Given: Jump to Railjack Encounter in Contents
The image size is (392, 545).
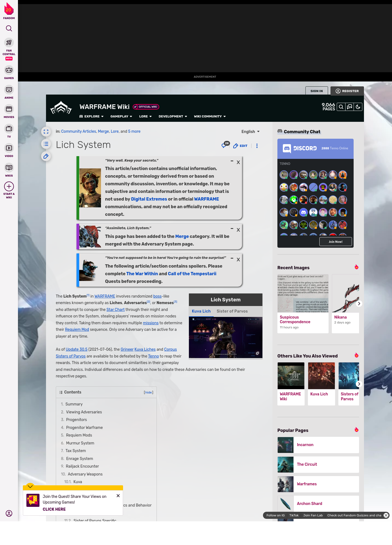Looking at the screenshot, I should [82, 466].
